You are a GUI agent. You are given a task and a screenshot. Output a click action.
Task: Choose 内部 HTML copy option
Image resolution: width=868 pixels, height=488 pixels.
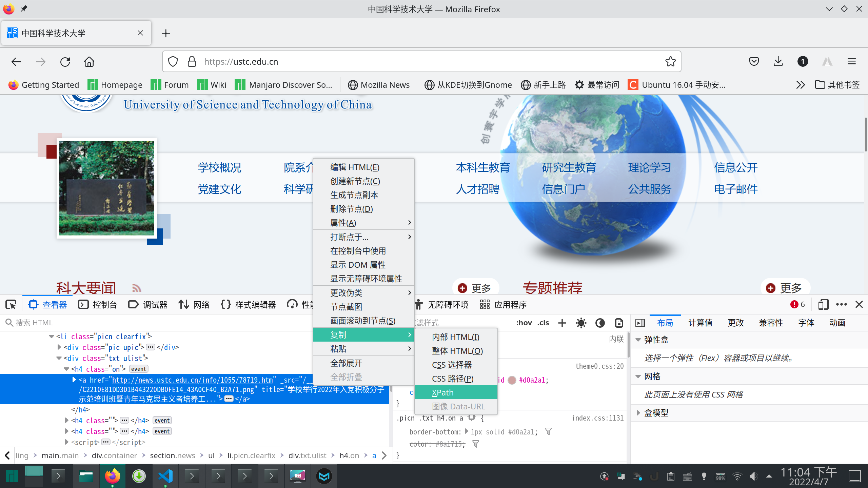pyautogui.click(x=456, y=337)
